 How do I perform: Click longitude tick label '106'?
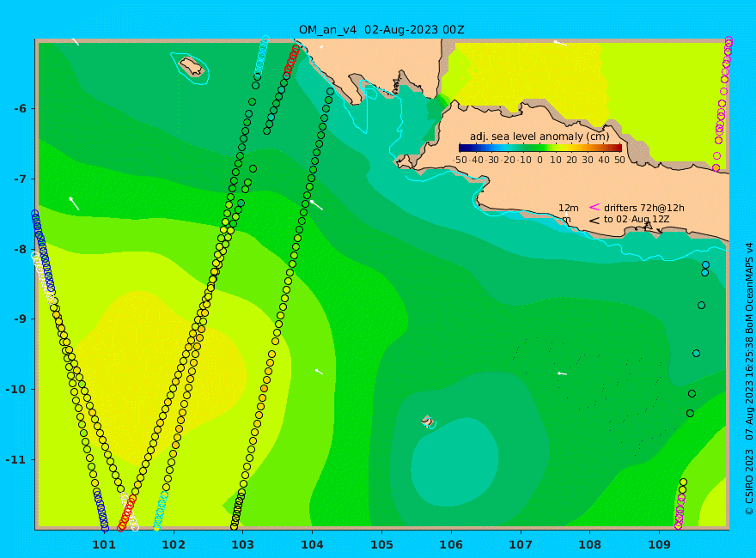pyautogui.click(x=451, y=545)
